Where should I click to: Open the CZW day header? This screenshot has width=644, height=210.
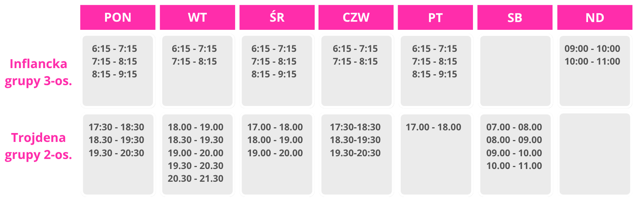pos(356,17)
